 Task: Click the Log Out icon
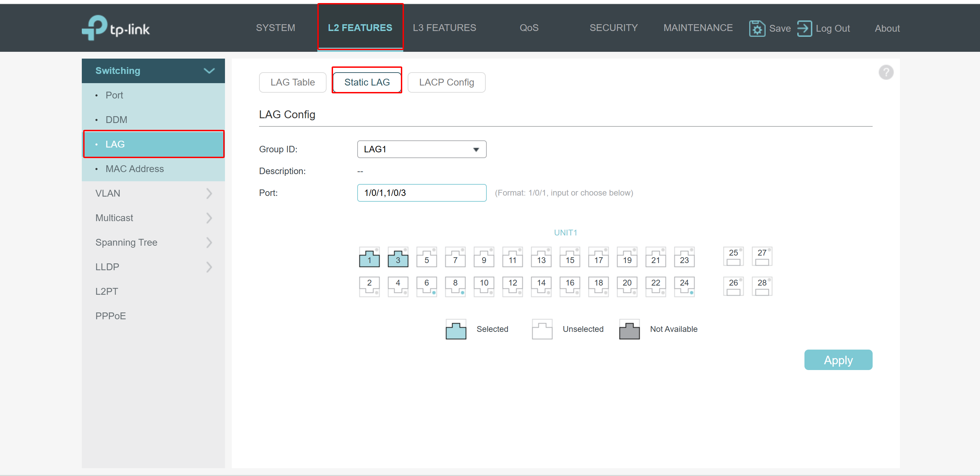pos(804,29)
